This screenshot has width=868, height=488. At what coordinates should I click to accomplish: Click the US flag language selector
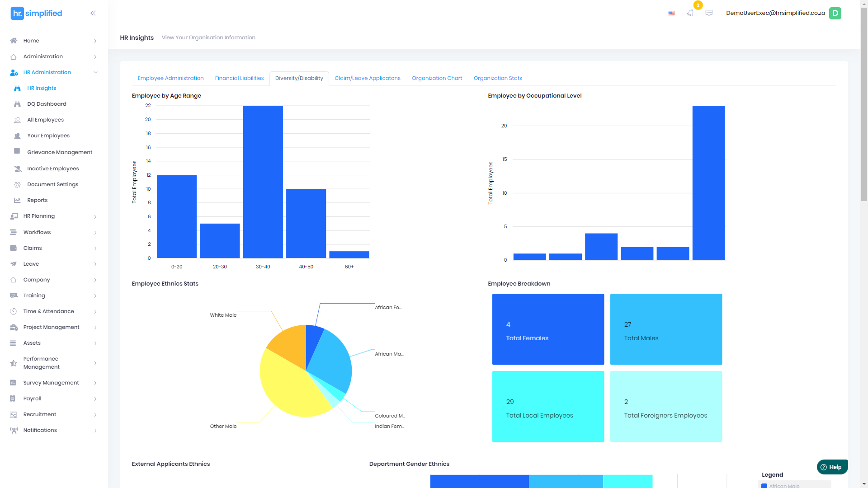click(671, 13)
